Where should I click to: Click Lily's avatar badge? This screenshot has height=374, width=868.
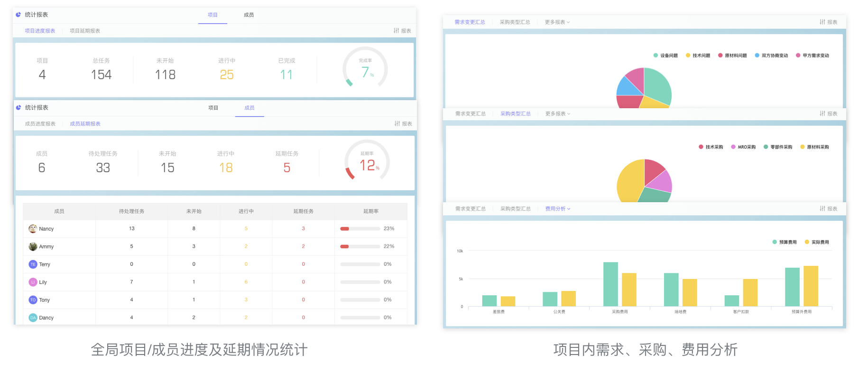tap(33, 282)
